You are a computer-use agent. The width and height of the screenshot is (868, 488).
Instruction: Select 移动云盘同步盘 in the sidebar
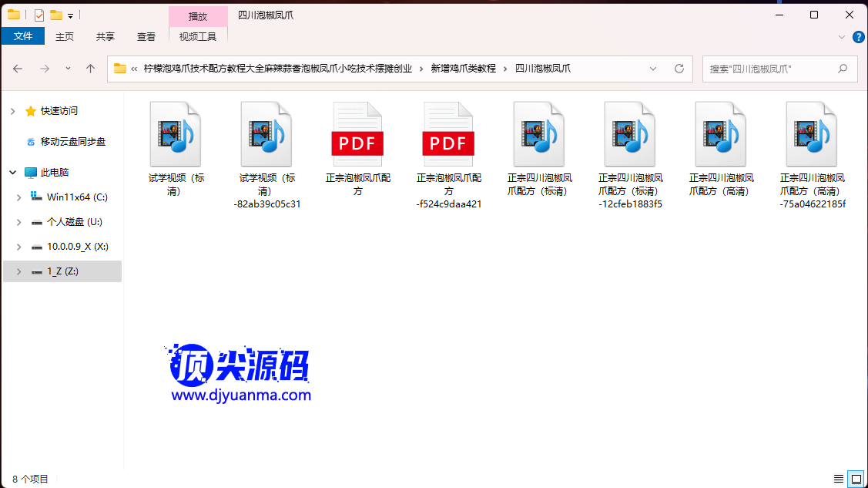tap(72, 142)
